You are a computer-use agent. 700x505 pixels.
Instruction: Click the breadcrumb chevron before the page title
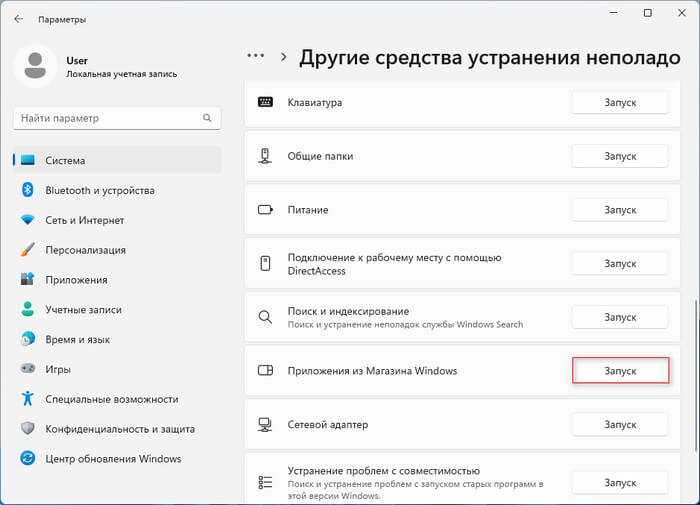(x=283, y=57)
